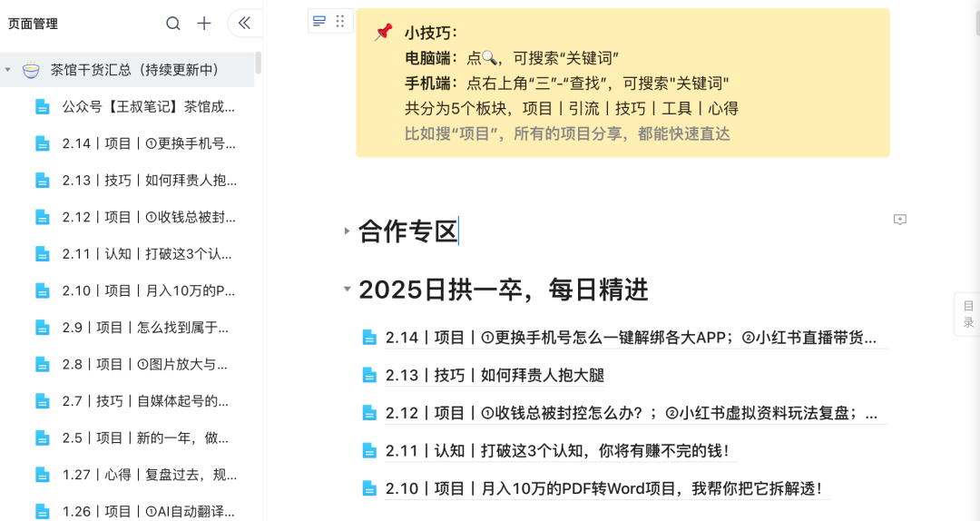Click the drag handle dots beside callout
Image resolution: width=980 pixels, height=521 pixels.
click(x=340, y=22)
